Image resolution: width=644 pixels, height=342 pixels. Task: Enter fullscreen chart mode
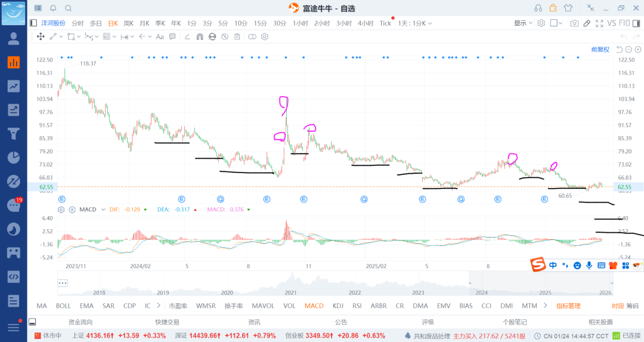click(599, 23)
